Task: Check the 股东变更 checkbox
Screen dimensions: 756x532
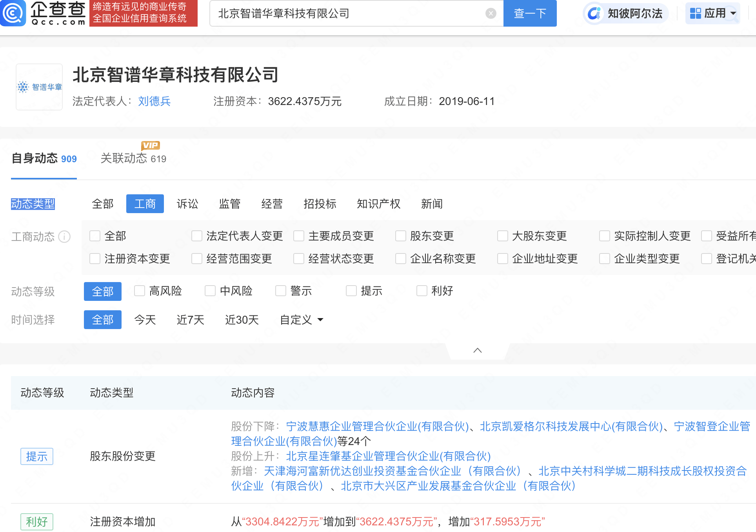Action: tap(401, 236)
